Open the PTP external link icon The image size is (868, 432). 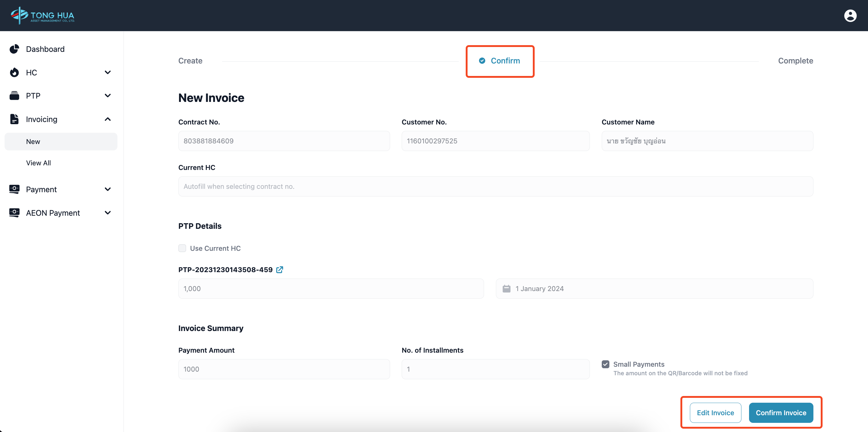click(279, 270)
